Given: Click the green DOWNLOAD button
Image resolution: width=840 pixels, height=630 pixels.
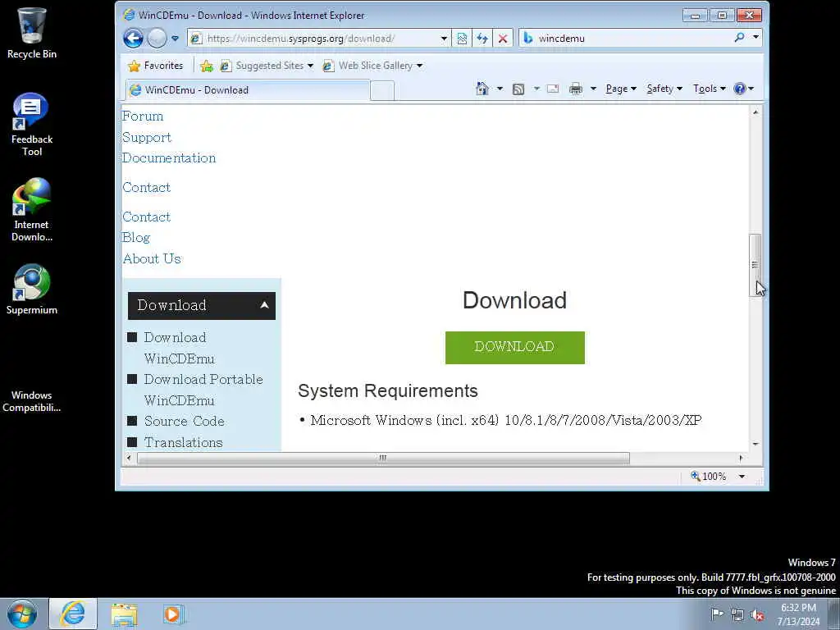Looking at the screenshot, I should tap(515, 347).
